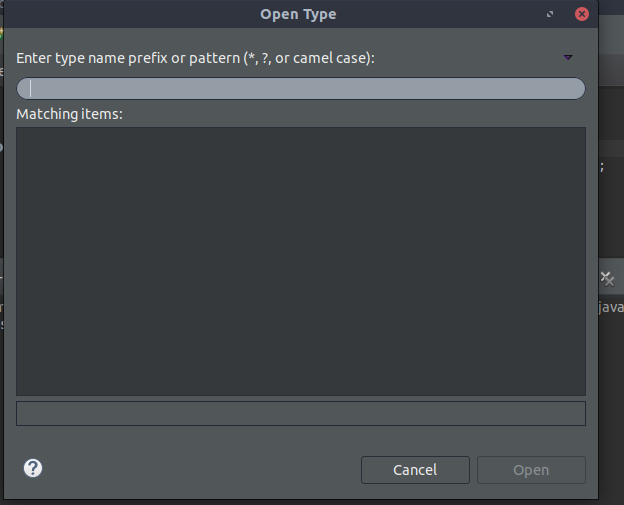Click the 'java' text behind the dialog
The width and height of the screenshot is (624, 505).
tap(610, 307)
